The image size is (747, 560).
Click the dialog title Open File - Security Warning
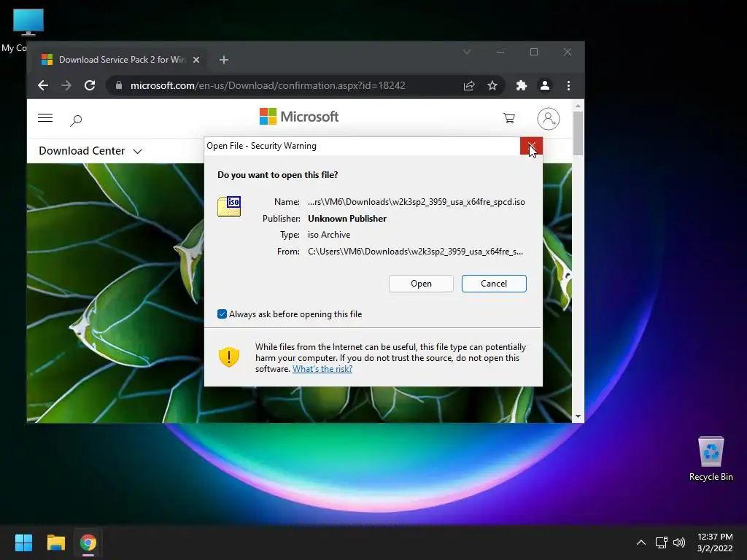click(x=262, y=146)
